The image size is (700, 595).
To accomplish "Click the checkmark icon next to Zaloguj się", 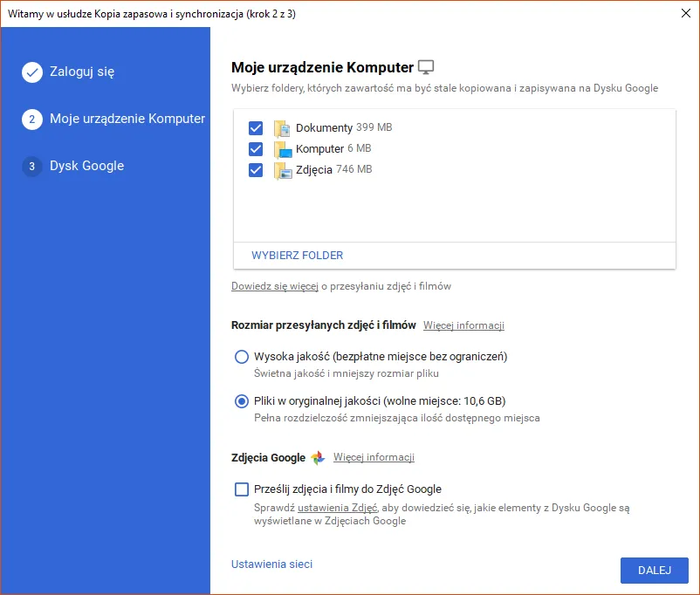I will [32, 72].
